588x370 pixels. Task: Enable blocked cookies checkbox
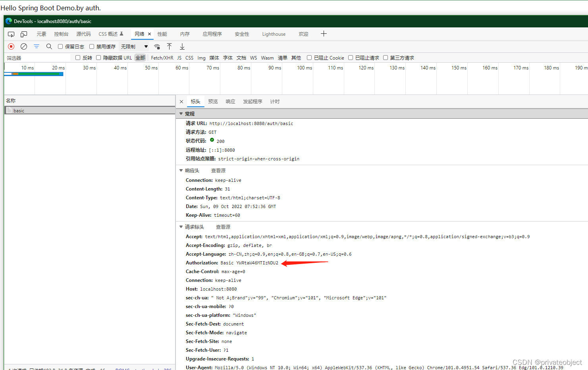pos(309,58)
